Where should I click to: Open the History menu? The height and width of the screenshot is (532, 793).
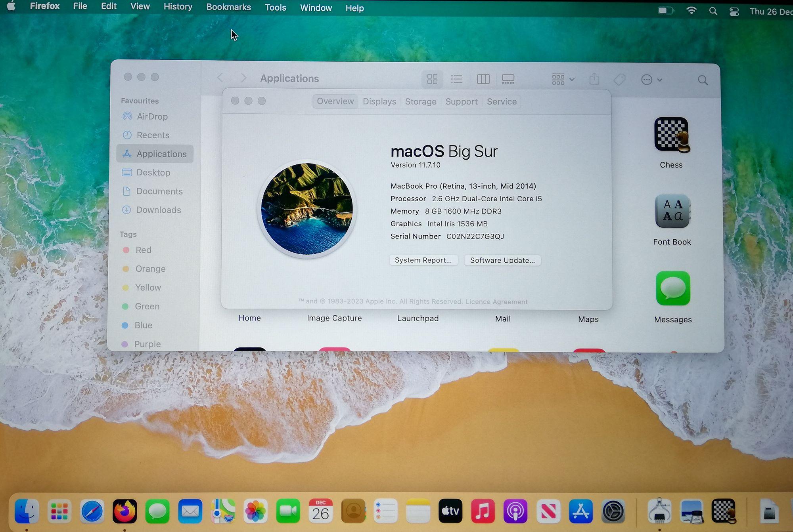click(178, 7)
